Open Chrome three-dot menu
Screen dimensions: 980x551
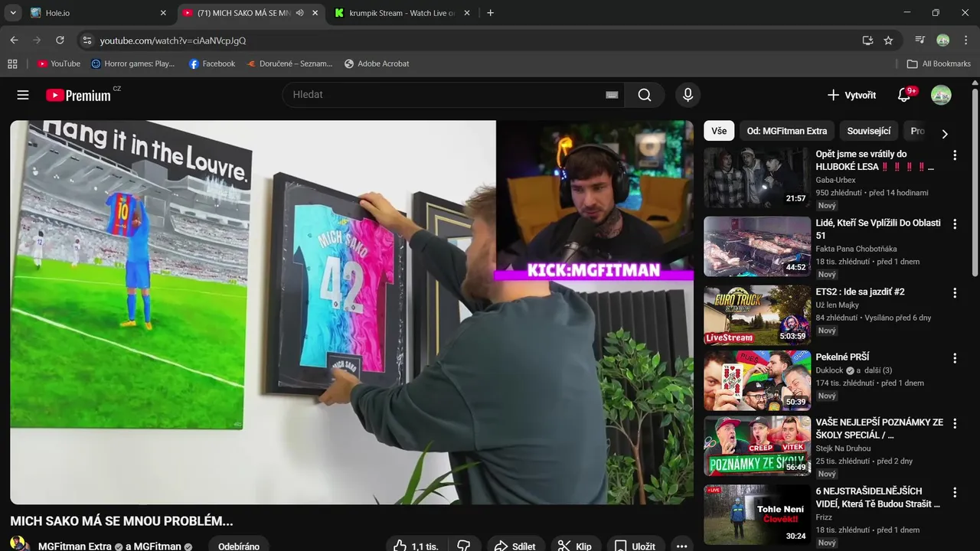coord(965,40)
